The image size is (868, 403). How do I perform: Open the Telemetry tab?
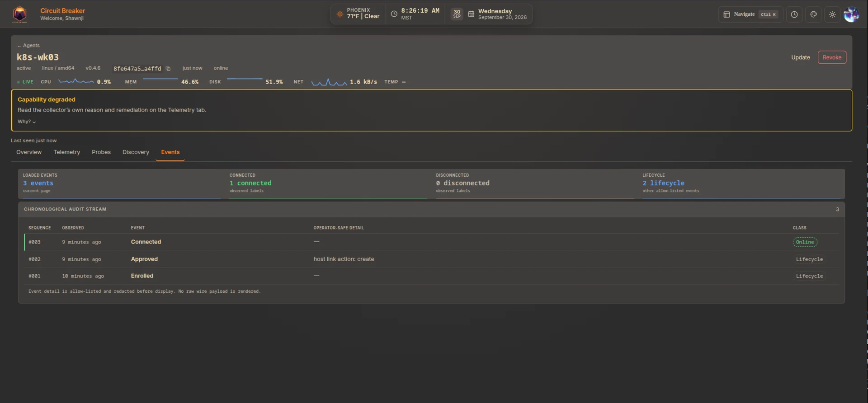[67, 152]
